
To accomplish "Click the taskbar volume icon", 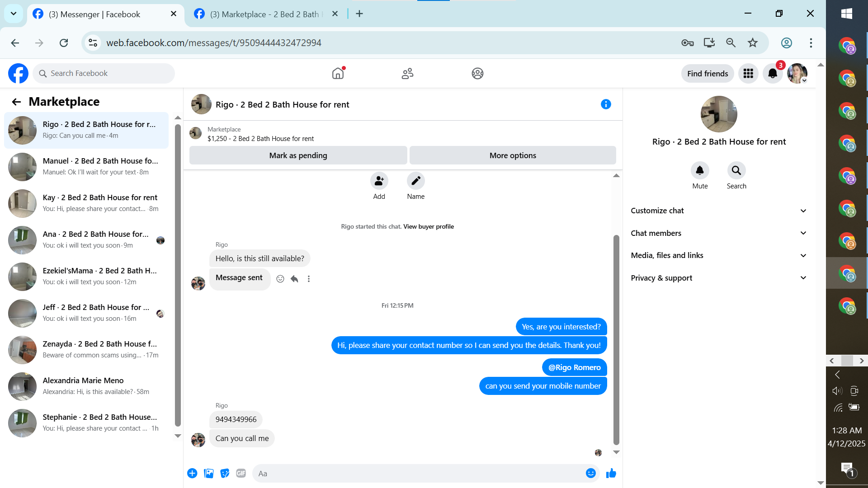I will click(837, 391).
